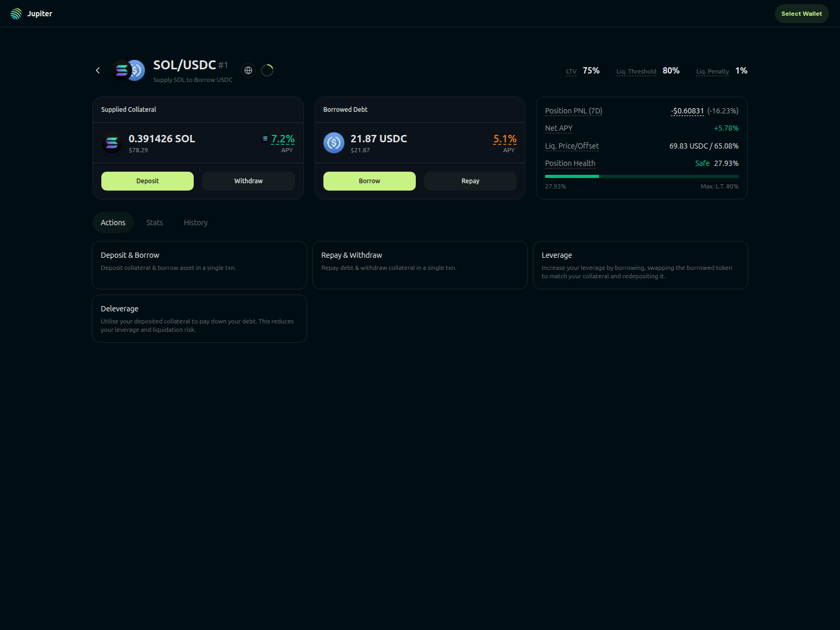Click the Jupiter logo in the top bar
Image resolution: width=840 pixels, height=630 pixels.
tap(16, 13)
